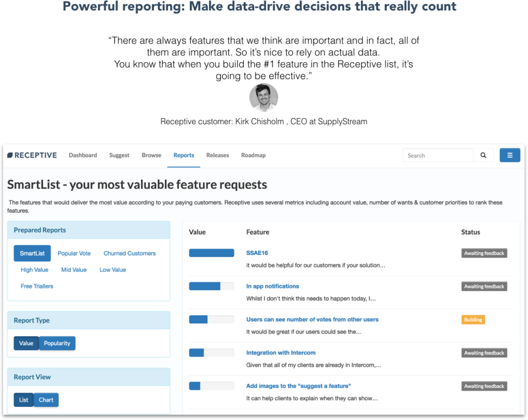Image resolution: width=528 pixels, height=420 pixels.
Task: Click the Receptive logo
Action: (x=32, y=155)
